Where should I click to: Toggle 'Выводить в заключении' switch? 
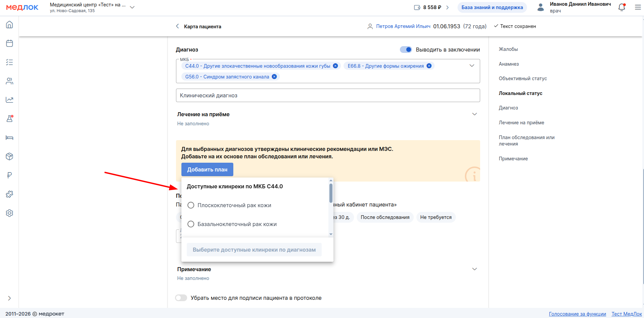[406, 50]
